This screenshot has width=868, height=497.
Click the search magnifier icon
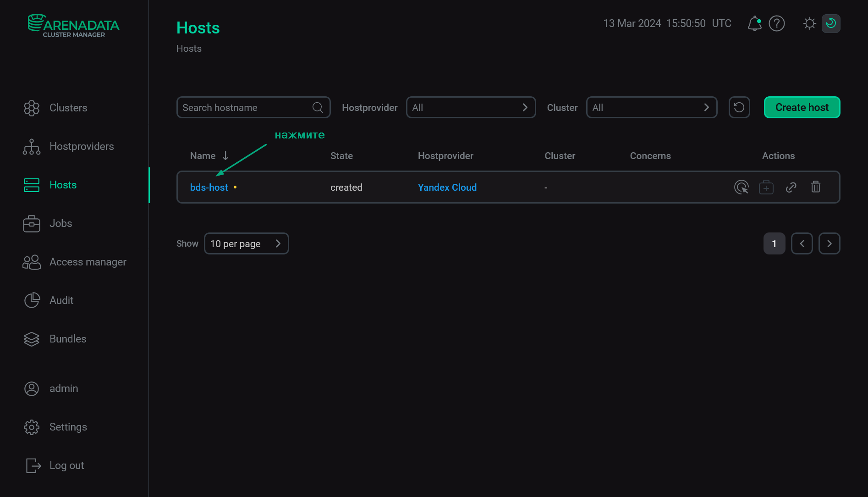tap(318, 107)
